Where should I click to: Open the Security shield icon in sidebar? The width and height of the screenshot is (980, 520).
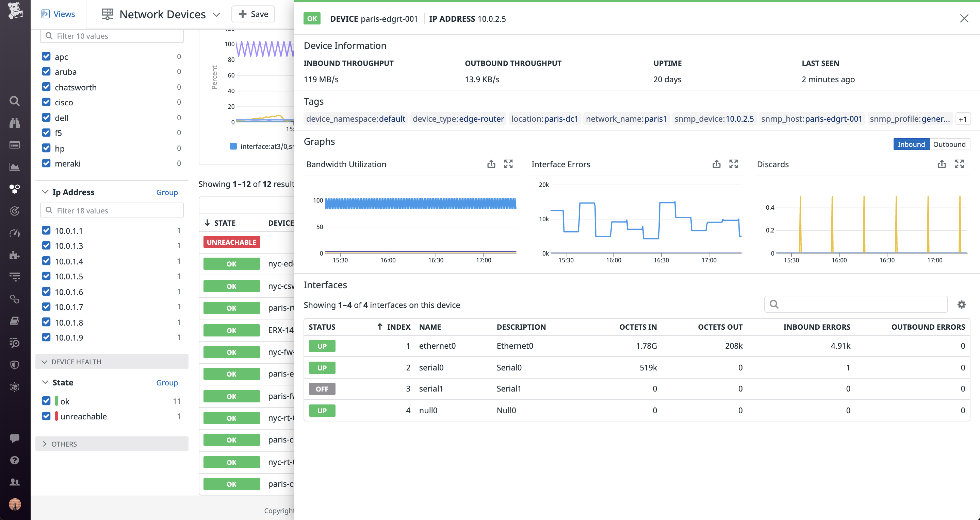(14, 365)
